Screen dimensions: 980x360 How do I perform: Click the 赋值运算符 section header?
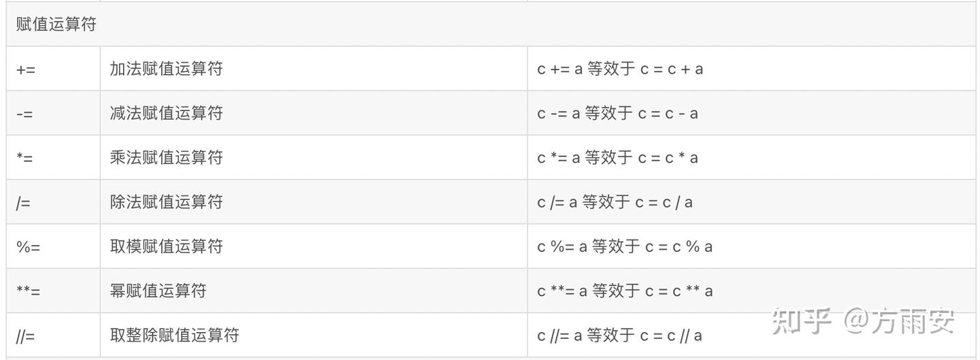(56, 24)
